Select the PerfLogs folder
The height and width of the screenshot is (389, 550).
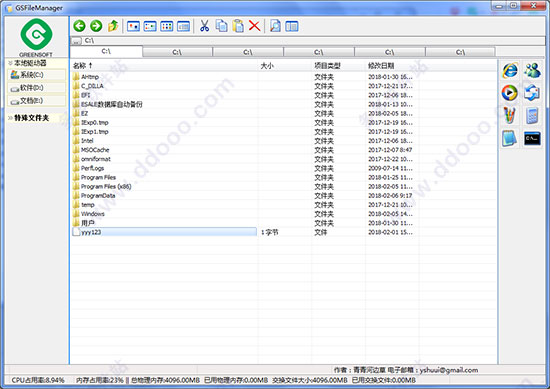[x=92, y=168]
